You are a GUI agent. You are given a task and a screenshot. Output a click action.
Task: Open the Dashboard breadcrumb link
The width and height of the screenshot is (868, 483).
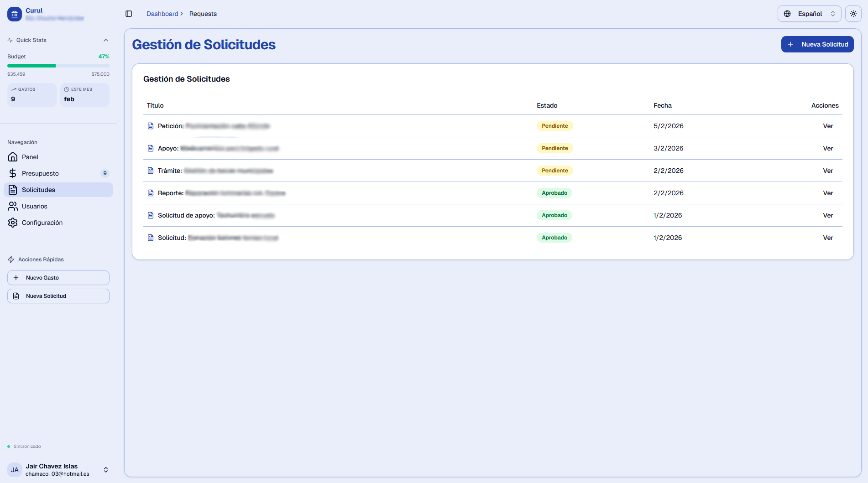162,14
